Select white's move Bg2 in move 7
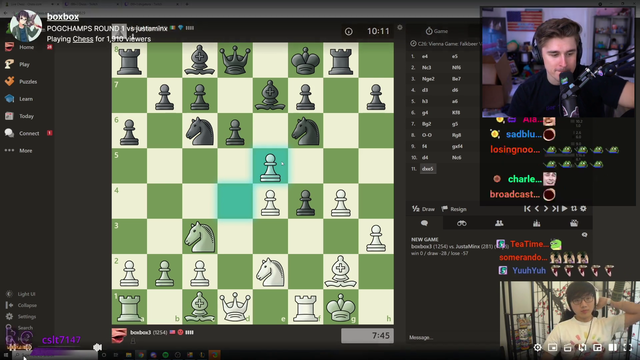The width and height of the screenshot is (640, 360). tap(427, 124)
